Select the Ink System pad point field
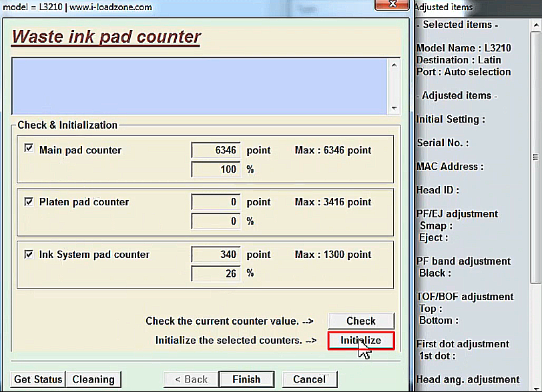Image resolution: width=542 pixels, height=392 pixels. pos(216,255)
